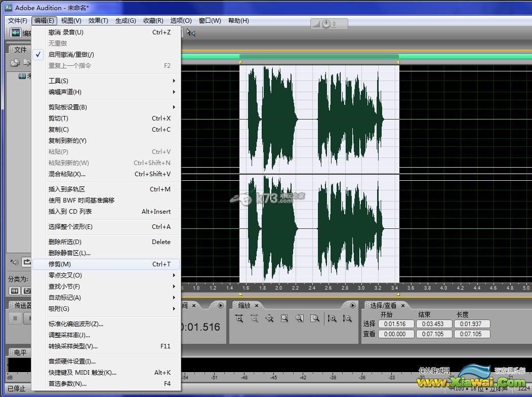Image resolution: width=532 pixels, height=397 pixels.
Task: Click the import file folder icon
Action: [15, 63]
